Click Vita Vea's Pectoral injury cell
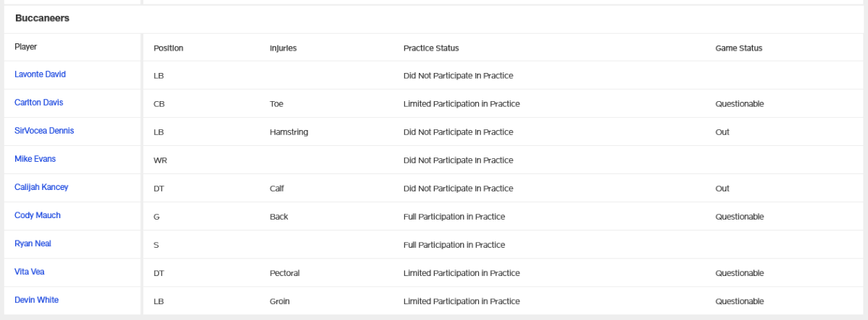The width and height of the screenshot is (868, 320). point(284,273)
